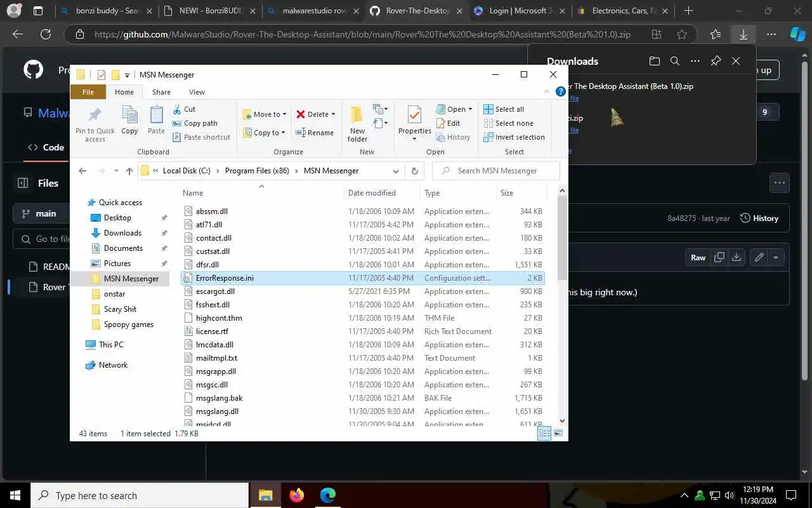Create a New folder from ribbon

[357, 123]
